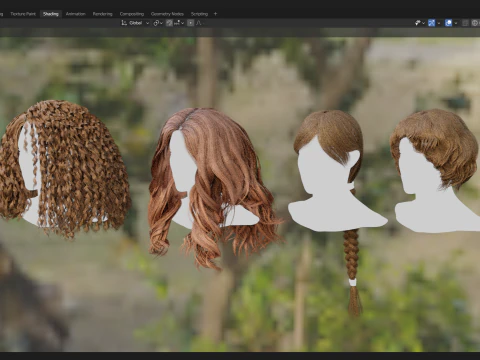The image size is (480, 360).
Task: Open the Geometry Nodes workspace tab
Action: click(167, 14)
